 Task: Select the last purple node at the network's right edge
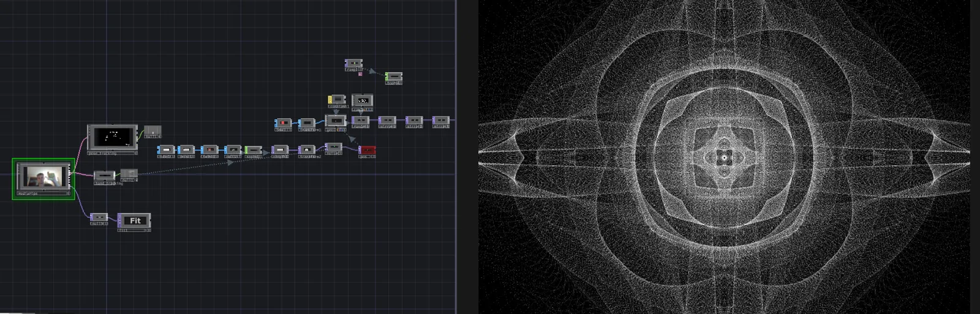[441, 122]
